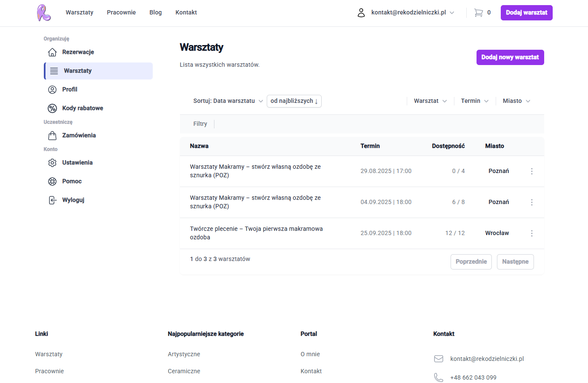Open the Termin filter dropdown
The height and width of the screenshot is (383, 588).
[474, 101]
